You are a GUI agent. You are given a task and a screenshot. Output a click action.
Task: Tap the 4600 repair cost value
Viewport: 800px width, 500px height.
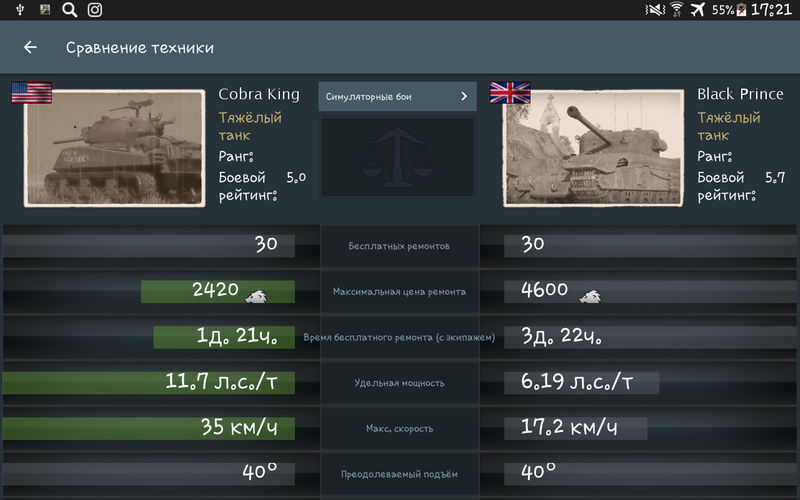pos(544,290)
